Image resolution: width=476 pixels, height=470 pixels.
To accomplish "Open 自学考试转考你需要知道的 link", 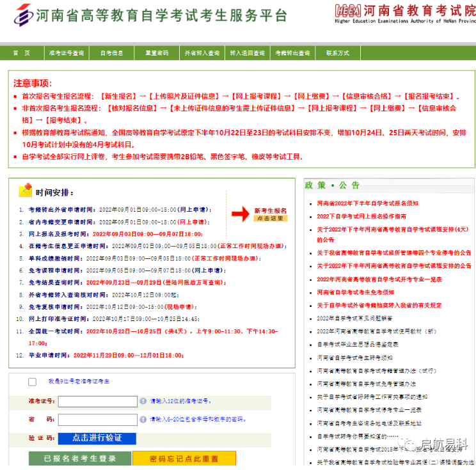I will pyautogui.click(x=358, y=436).
